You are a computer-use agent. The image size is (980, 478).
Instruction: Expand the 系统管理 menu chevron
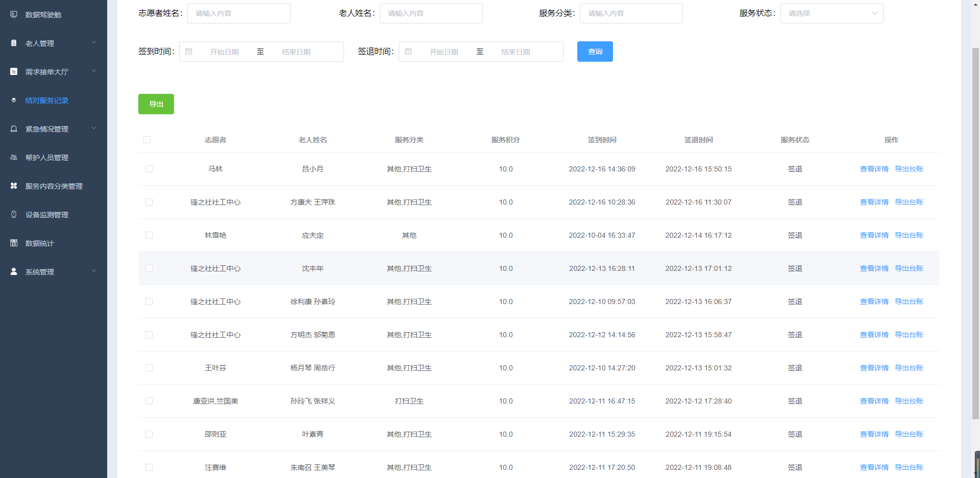click(94, 271)
